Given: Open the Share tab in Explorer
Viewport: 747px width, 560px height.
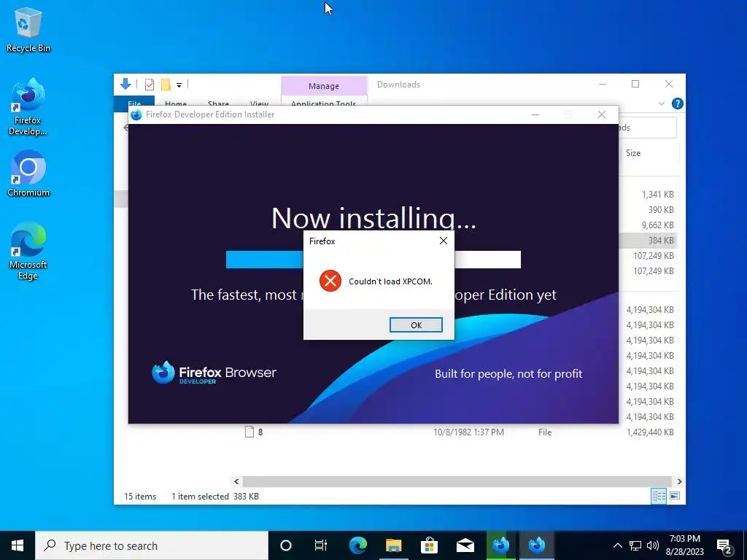Looking at the screenshot, I should (x=218, y=104).
